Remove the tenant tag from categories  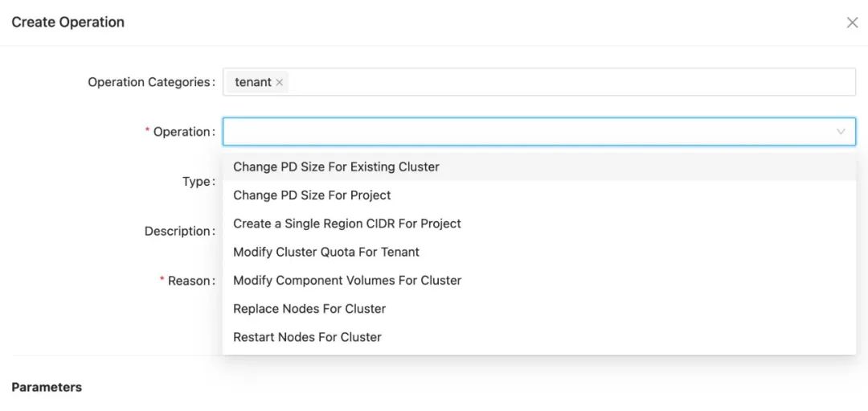pos(280,82)
